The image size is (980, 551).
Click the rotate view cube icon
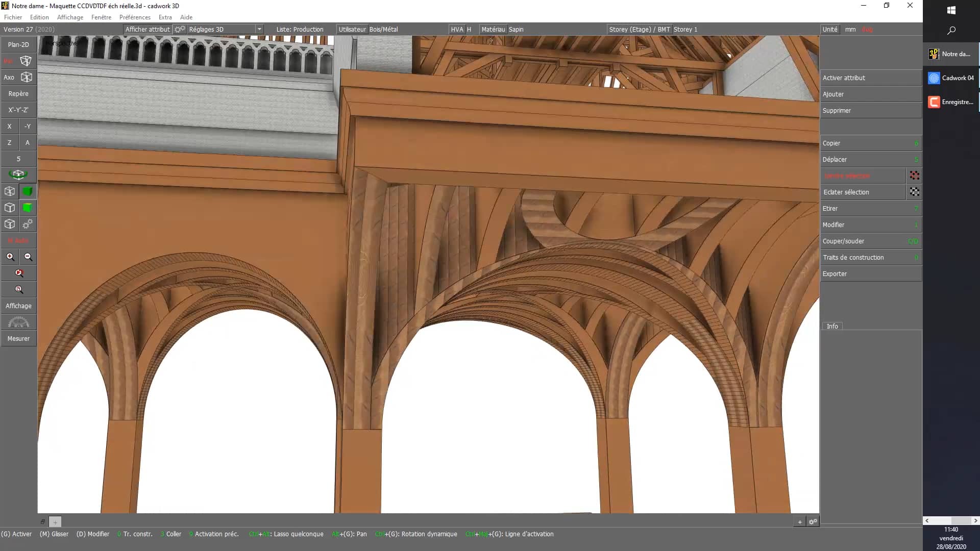(x=18, y=174)
